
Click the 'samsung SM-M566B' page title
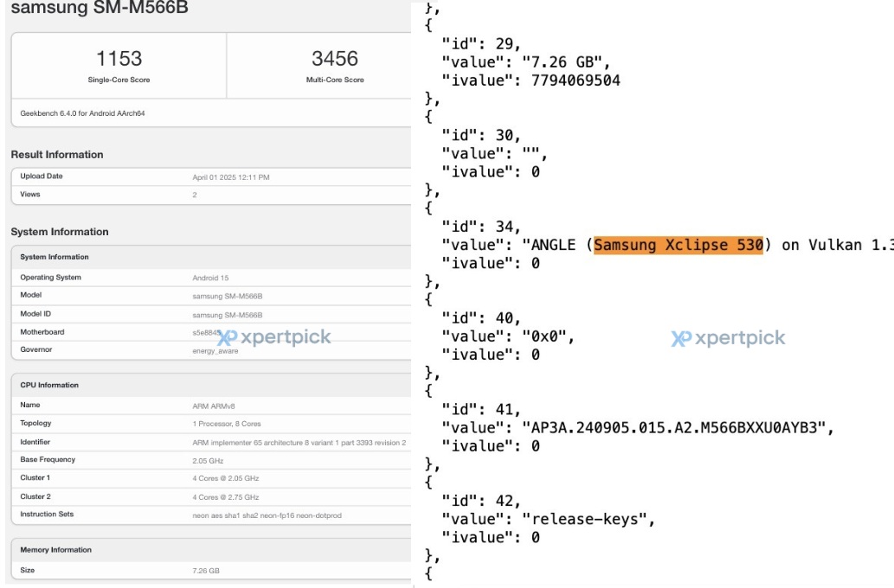pyautogui.click(x=100, y=8)
